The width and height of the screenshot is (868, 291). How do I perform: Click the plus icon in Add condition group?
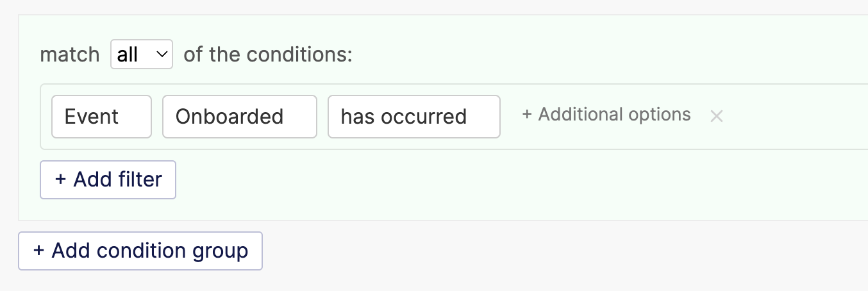coord(38,250)
